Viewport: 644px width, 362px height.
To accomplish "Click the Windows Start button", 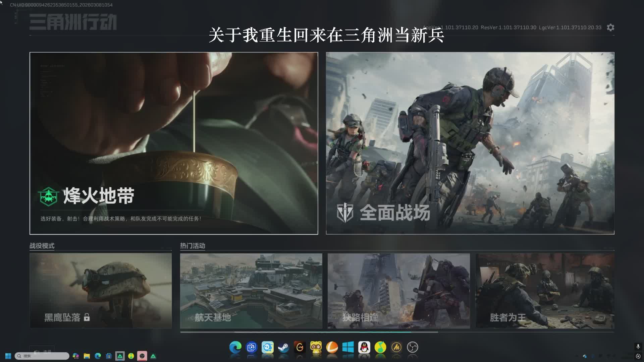I will pyautogui.click(x=8, y=356).
